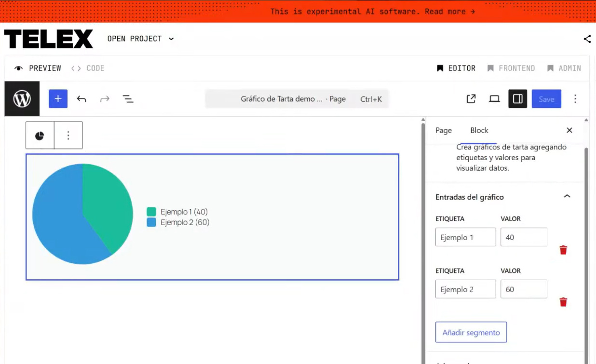
Task: Click the share icon in header
Action: coord(587,39)
